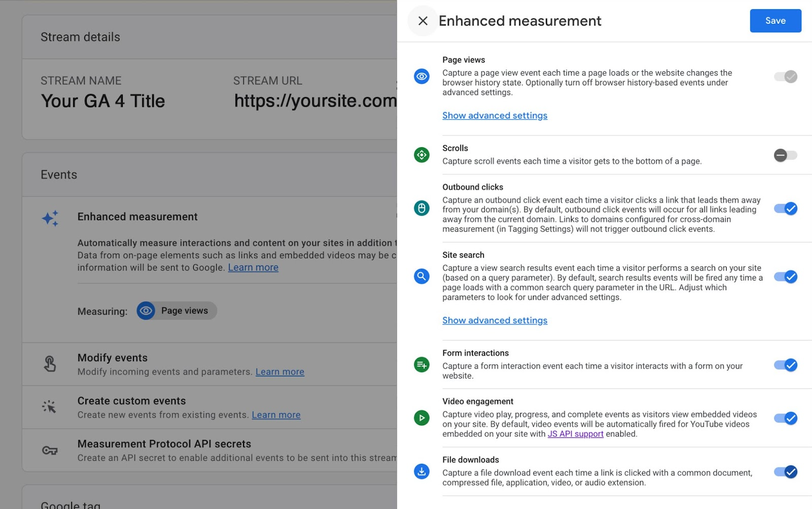The width and height of the screenshot is (812, 509).
Task: Expand advanced settings under Page views
Action: pyautogui.click(x=495, y=116)
